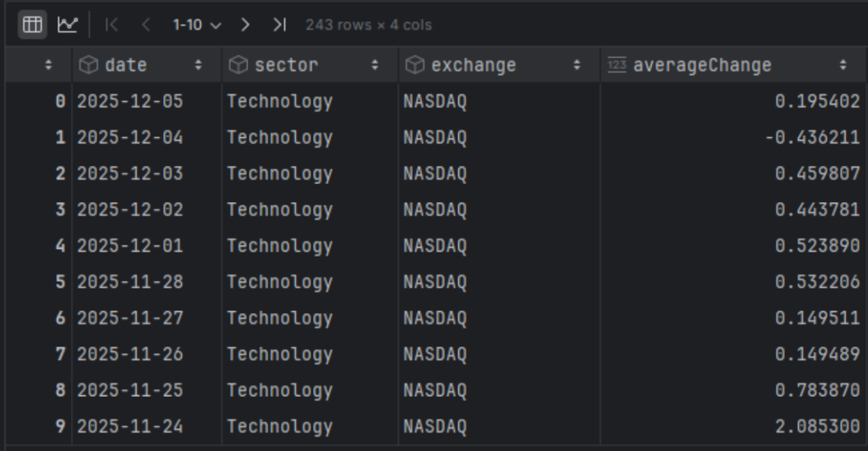Jump to last page of rows
This screenshot has height=451, width=868.
pos(279,25)
